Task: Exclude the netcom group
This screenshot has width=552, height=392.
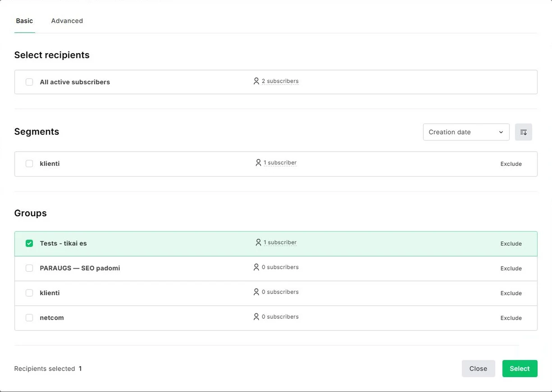Action: (x=511, y=318)
